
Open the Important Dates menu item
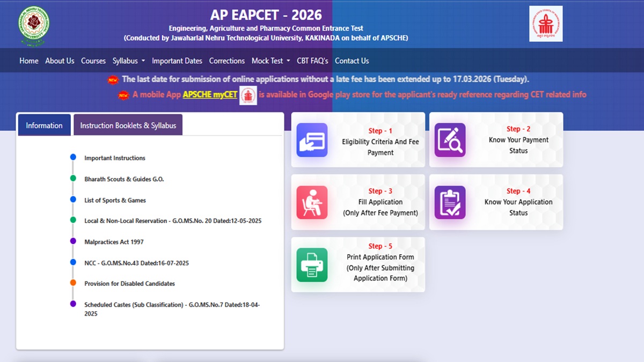coord(177,61)
